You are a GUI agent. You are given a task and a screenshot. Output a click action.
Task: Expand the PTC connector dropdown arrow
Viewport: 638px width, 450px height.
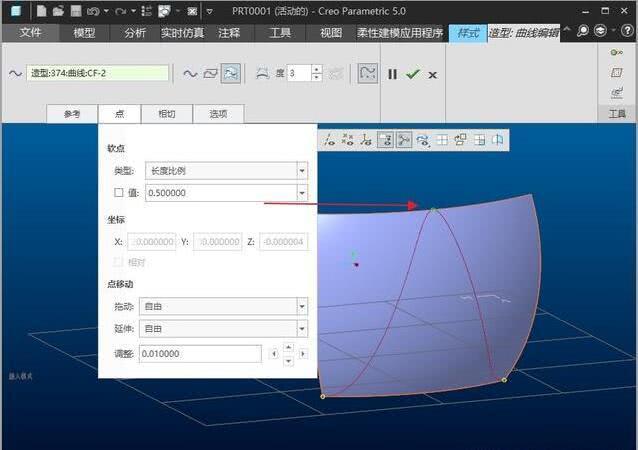[x=614, y=31]
